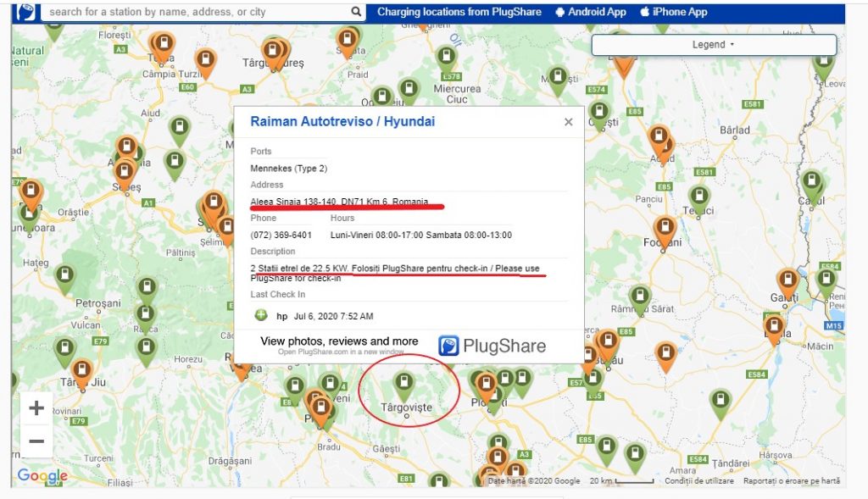Viewport: 868px width, 499px height.
Task: Click Raportați o eroare pe hartă link
Action: (791, 481)
